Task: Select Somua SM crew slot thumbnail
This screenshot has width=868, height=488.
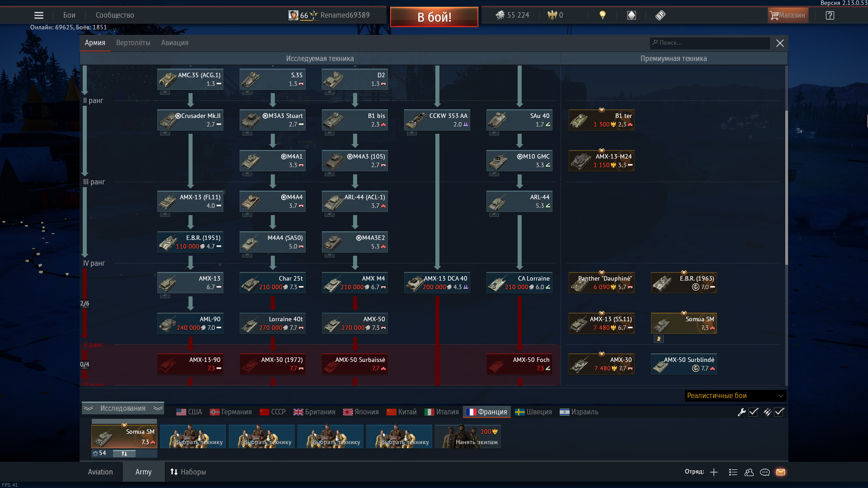Action: [x=124, y=436]
